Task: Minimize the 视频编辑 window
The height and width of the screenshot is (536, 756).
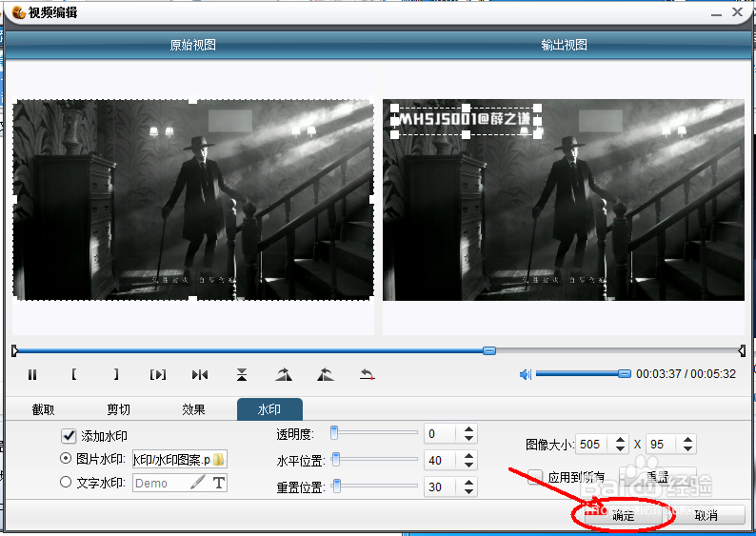Action: [x=716, y=13]
